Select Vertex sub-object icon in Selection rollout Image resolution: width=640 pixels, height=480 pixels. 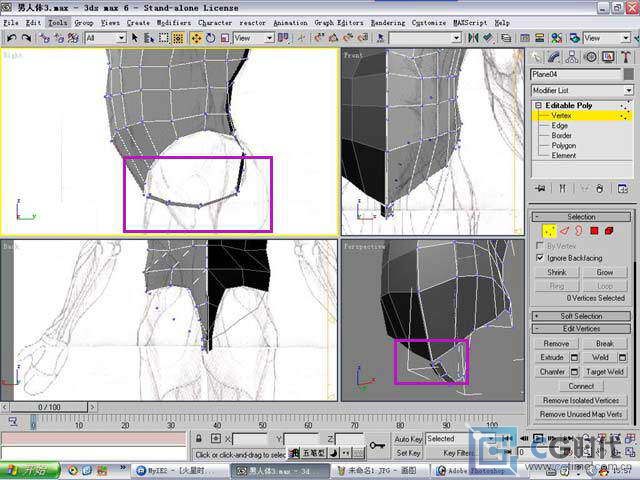(549, 231)
